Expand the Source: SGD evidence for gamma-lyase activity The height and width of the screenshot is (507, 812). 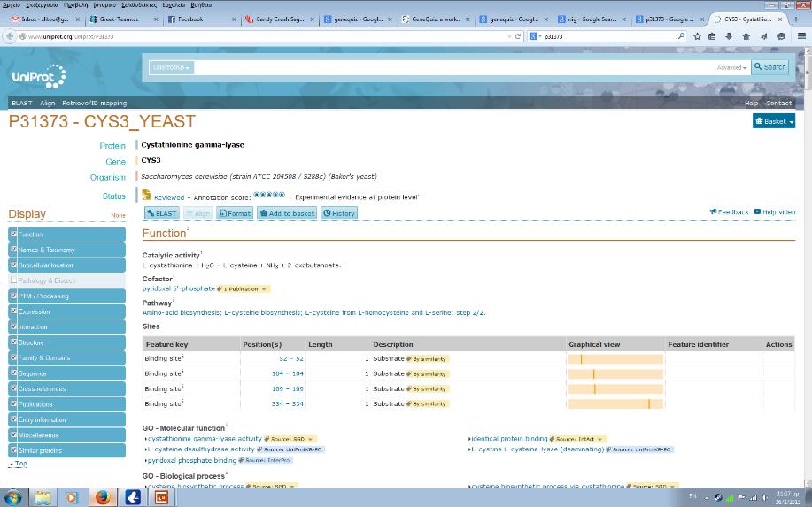pos(290,439)
